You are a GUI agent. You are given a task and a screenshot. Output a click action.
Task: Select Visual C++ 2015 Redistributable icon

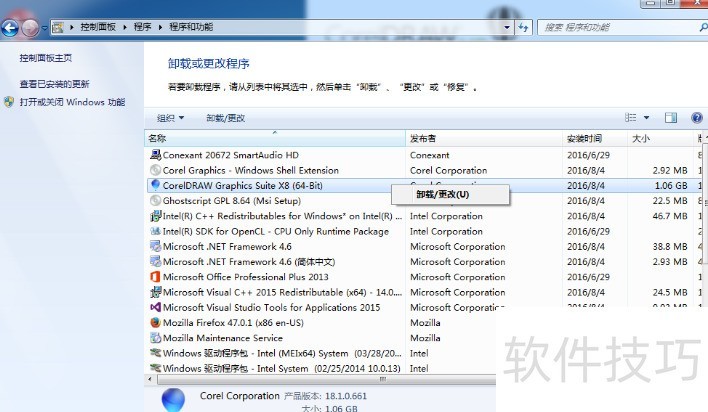[155, 292]
